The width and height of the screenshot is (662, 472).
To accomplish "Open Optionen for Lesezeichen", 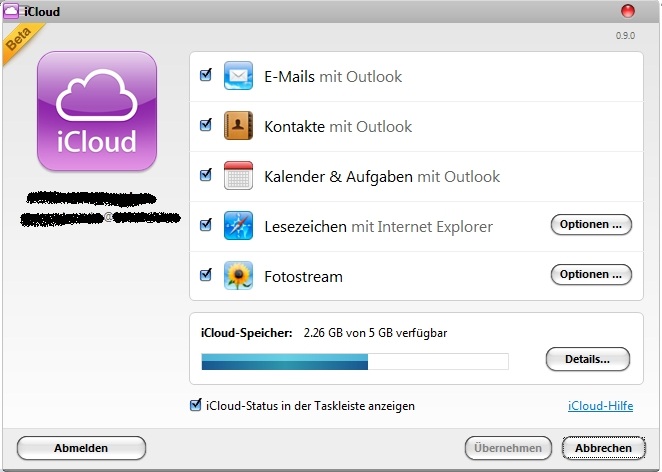I will pyautogui.click(x=591, y=225).
